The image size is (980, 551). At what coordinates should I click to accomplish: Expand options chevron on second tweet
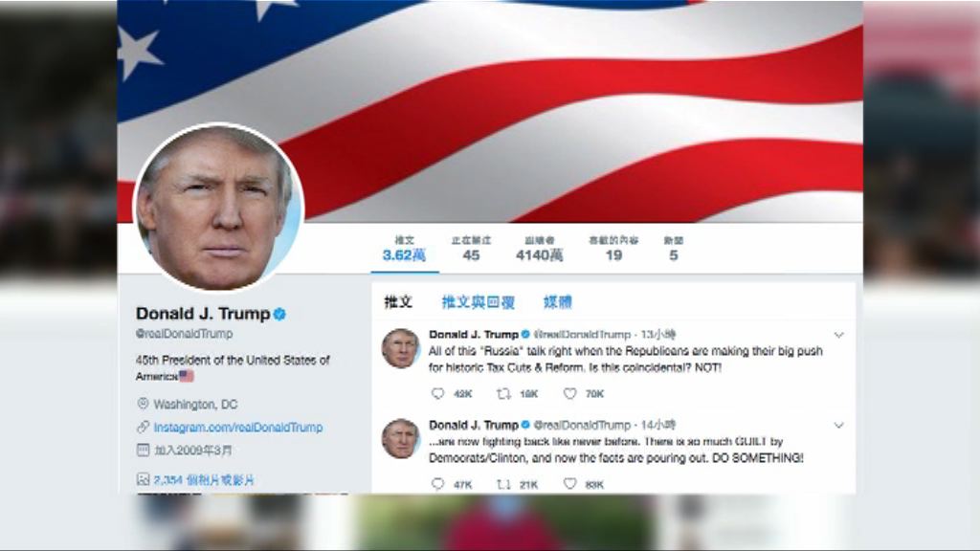pos(839,426)
